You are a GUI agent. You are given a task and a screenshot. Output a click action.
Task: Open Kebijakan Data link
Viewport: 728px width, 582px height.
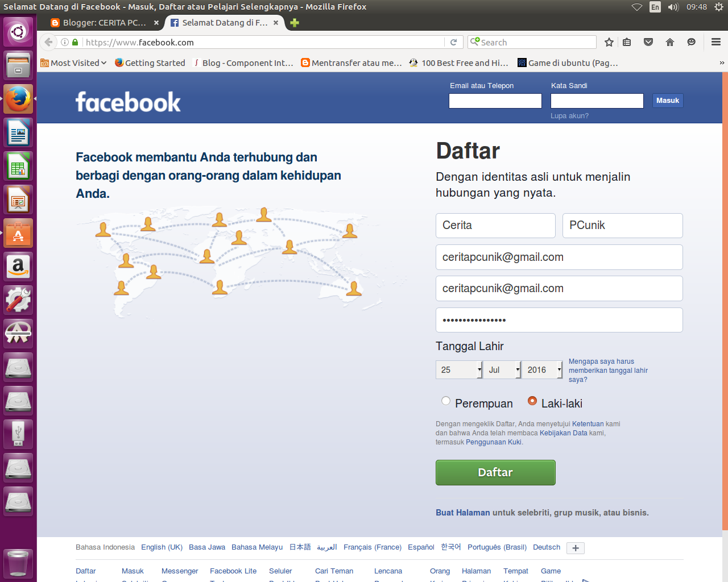(563, 433)
